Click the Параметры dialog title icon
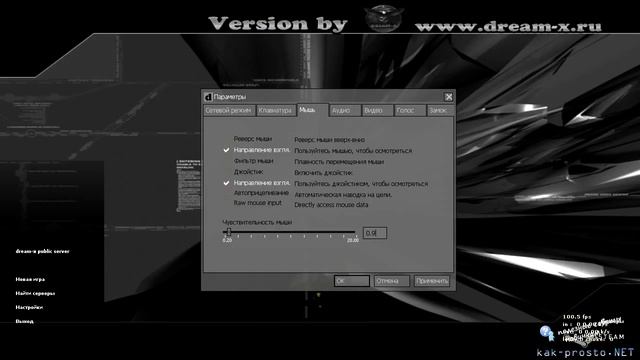 coord(208,97)
